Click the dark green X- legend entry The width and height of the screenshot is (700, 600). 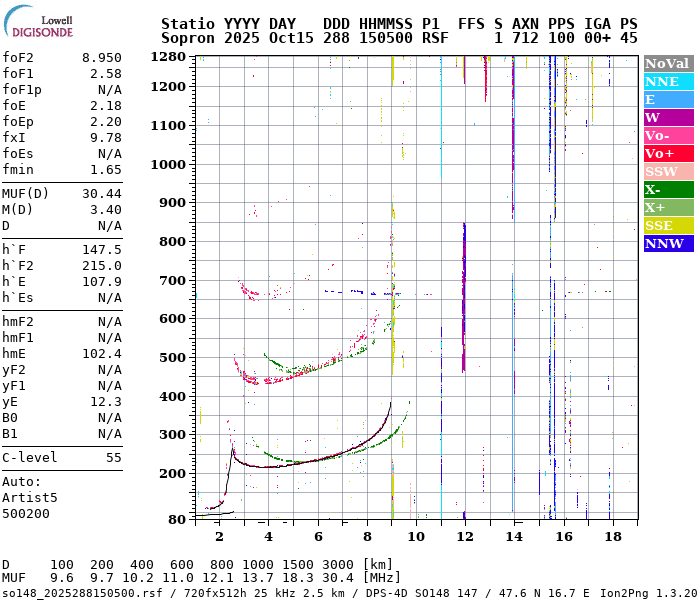[x=667, y=189]
